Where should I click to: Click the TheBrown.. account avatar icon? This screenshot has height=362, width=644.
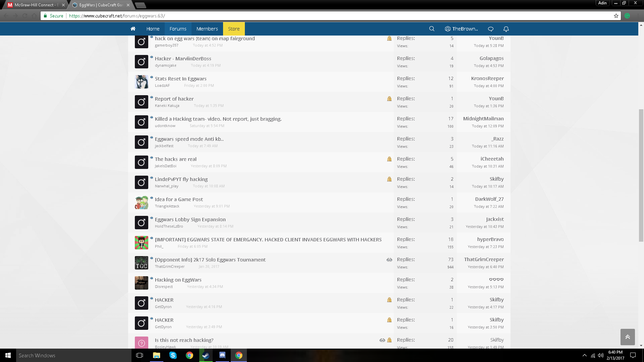click(447, 29)
